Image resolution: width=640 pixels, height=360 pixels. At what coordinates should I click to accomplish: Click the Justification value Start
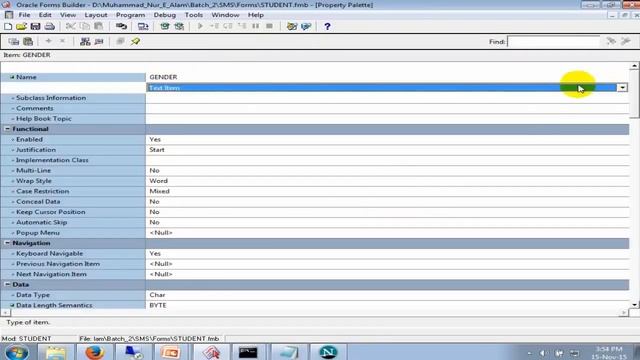[x=157, y=150]
